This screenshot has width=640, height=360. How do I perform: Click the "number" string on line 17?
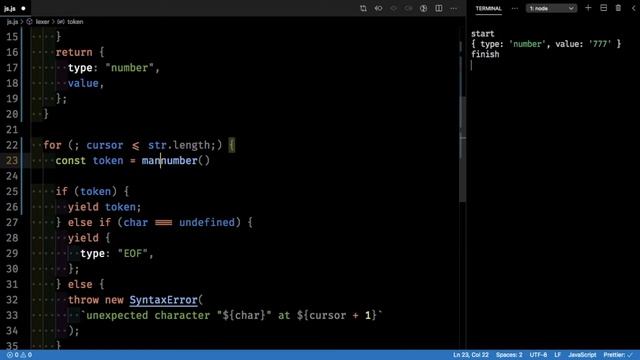point(129,68)
